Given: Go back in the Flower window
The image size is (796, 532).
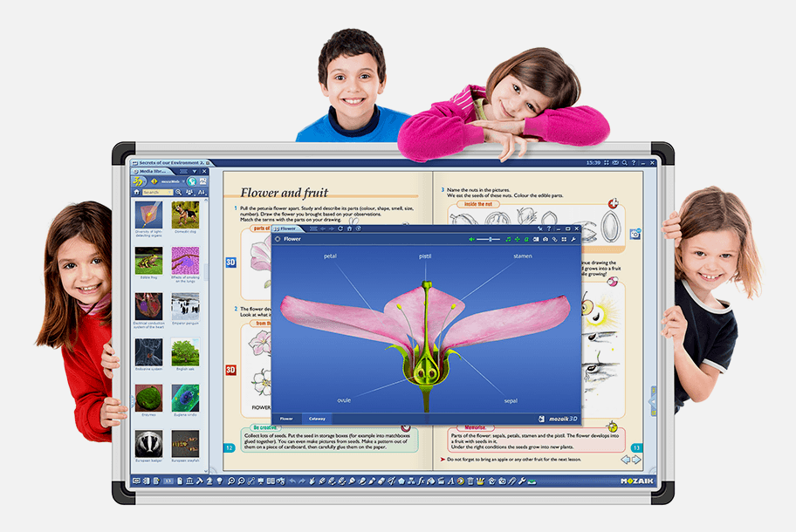Looking at the screenshot, I should pos(323,228).
